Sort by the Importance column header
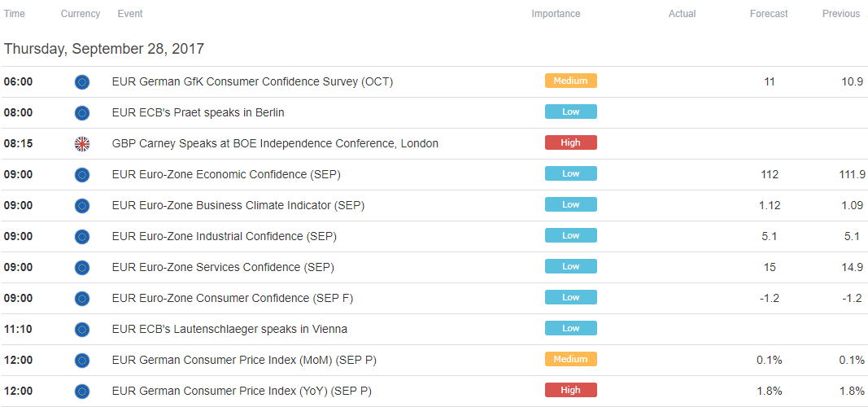 [x=556, y=14]
